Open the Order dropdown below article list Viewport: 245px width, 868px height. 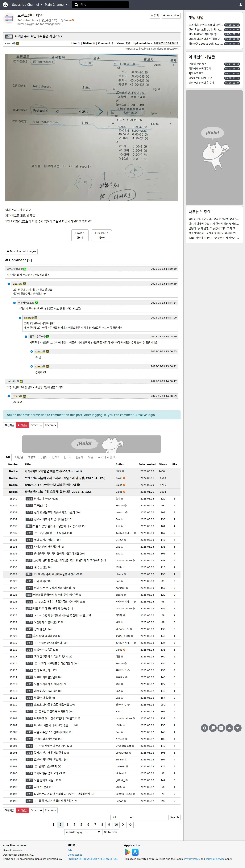36,810
